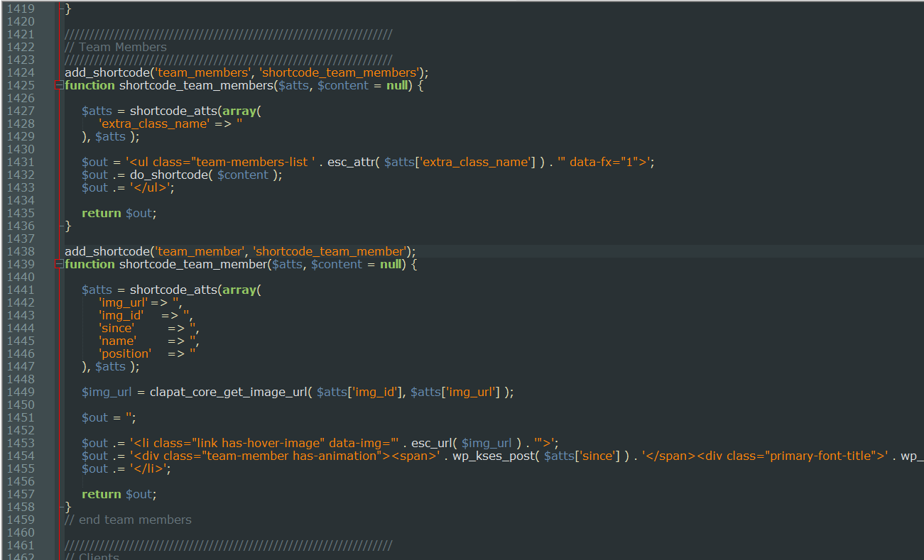Screen dimensions: 924x560
Task: Click line number 1431 in the margin
Action: [x=20, y=162]
